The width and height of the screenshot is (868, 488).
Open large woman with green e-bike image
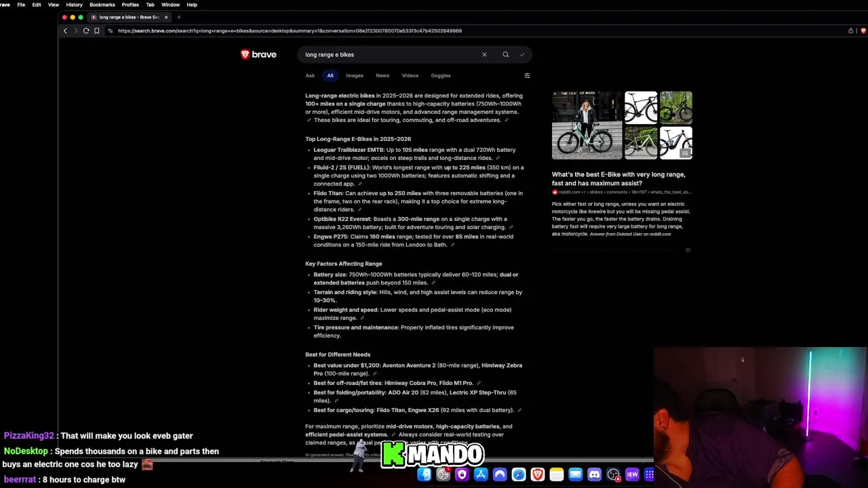pos(587,125)
